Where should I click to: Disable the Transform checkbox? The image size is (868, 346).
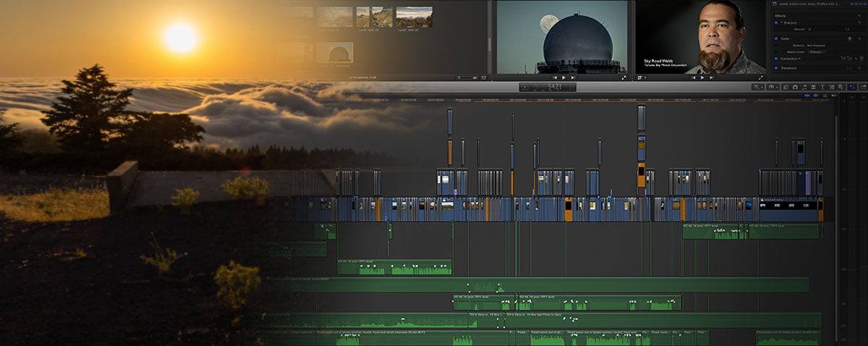pyautogui.click(x=776, y=68)
